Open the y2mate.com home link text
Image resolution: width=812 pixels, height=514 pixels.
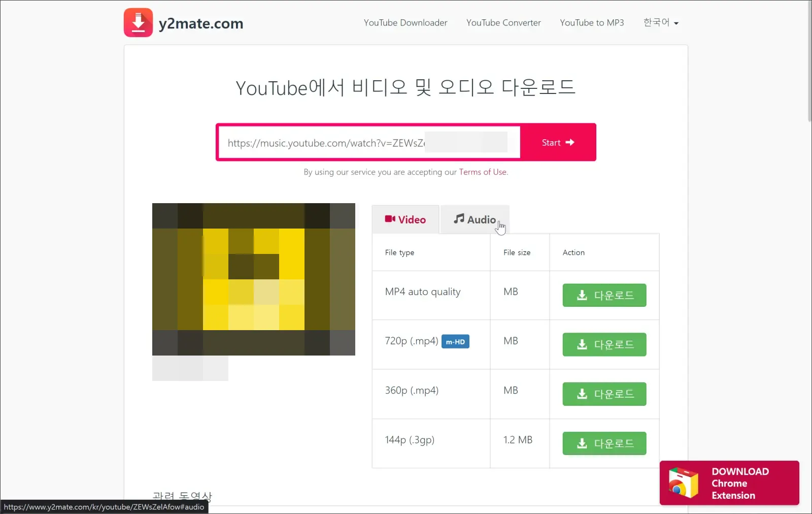[201, 23]
